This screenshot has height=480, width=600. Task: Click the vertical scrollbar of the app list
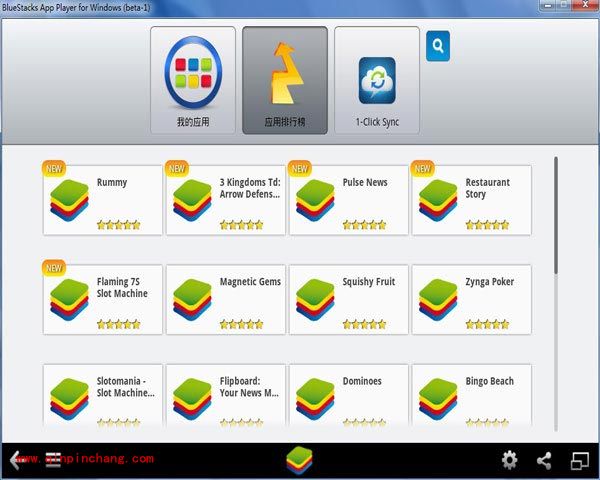tap(556, 216)
